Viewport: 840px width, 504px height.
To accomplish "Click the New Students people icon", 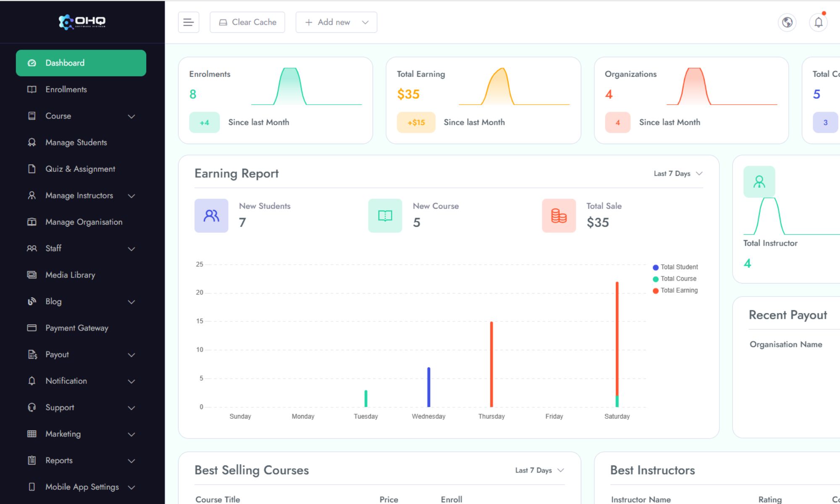I will click(x=211, y=215).
